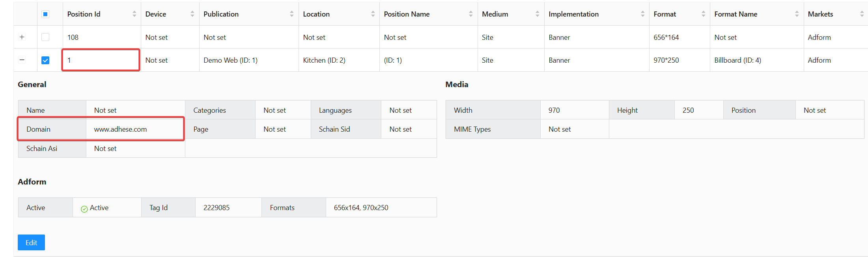The image size is (868, 257).
Task: Sort by Position Name arrows
Action: (x=470, y=14)
